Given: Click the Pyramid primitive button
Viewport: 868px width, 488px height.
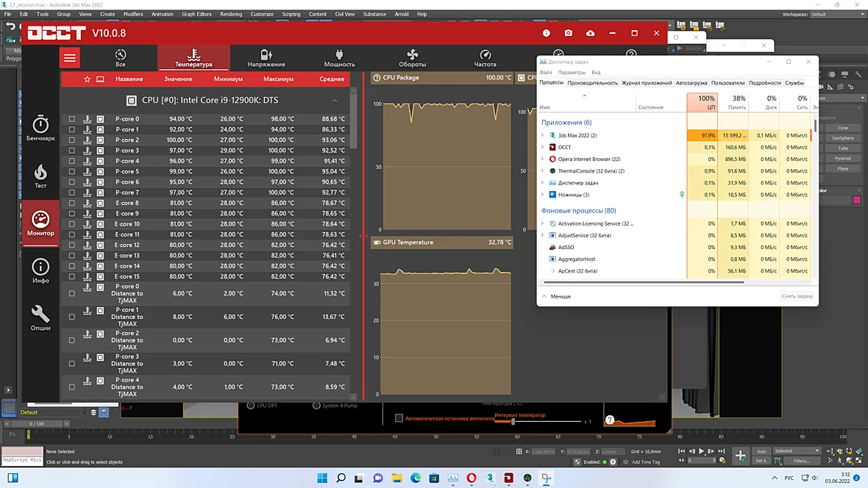Looking at the screenshot, I should click(842, 158).
